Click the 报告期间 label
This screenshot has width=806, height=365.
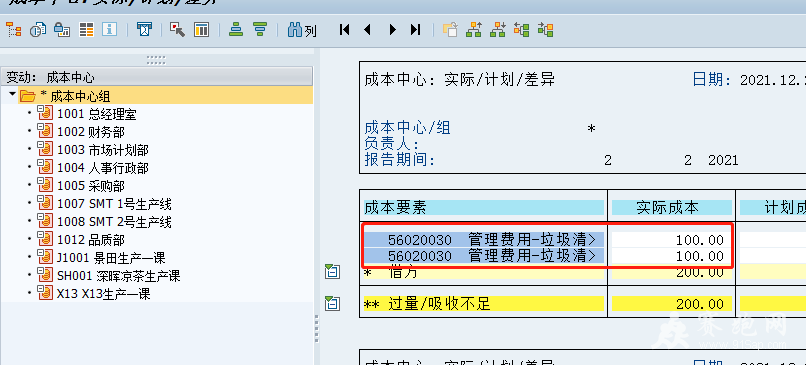pos(399,160)
